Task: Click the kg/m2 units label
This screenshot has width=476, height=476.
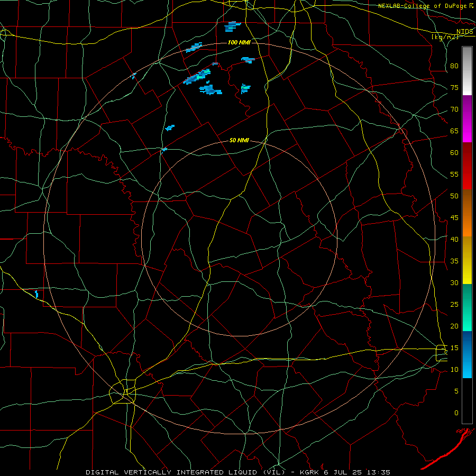Action: tap(445, 37)
